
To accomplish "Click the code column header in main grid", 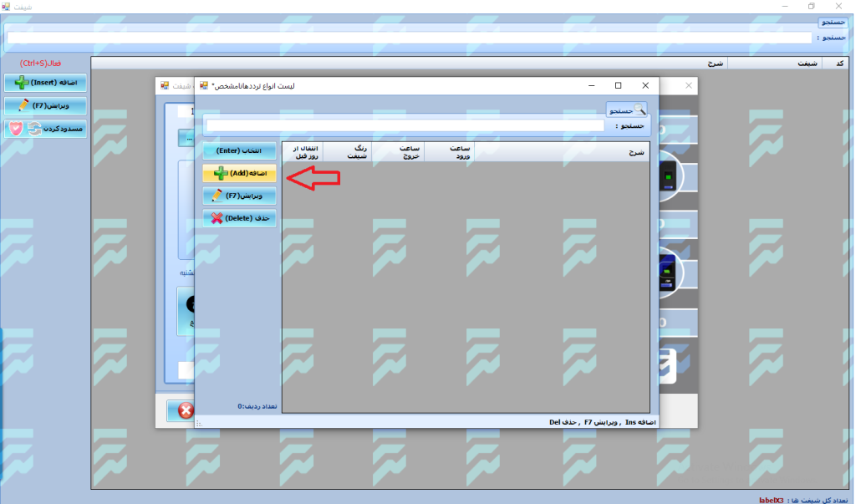I will click(x=833, y=63).
